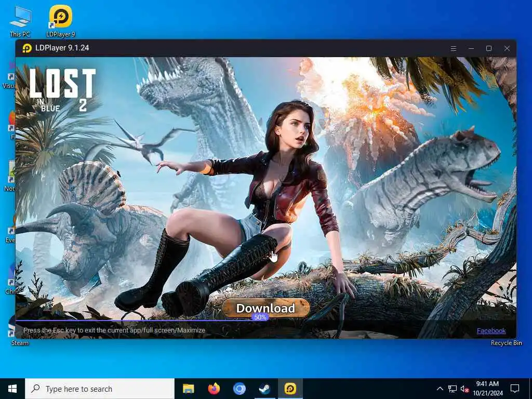
Task: Open the LDPlayer hamburger menu
Action: pyautogui.click(x=453, y=48)
